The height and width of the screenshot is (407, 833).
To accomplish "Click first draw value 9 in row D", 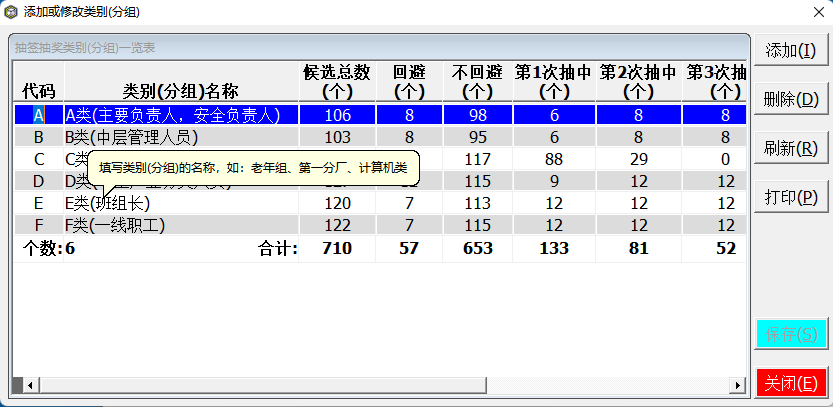I will [554, 182].
